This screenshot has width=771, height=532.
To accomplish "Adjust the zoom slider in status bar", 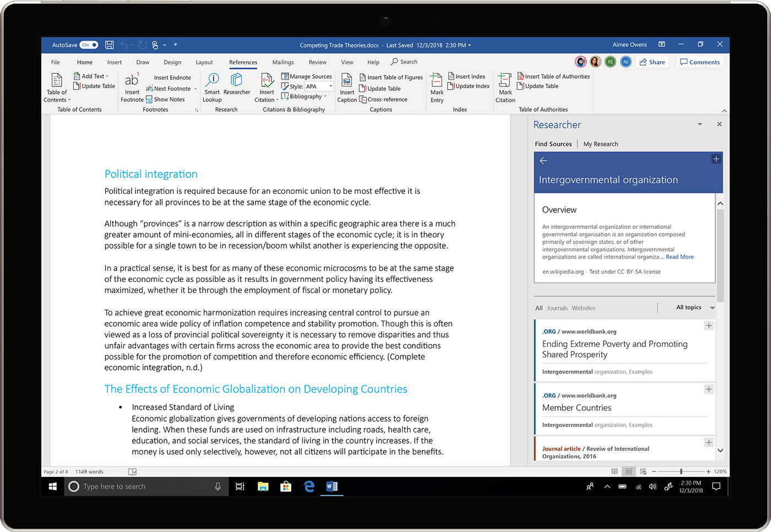I will tap(681, 471).
